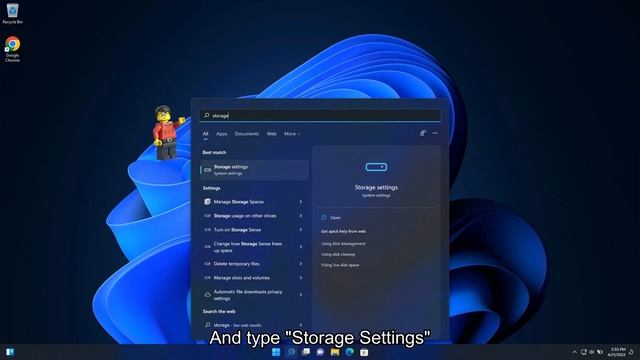Expand Manage disks and volumes arrow
This screenshot has width=640, height=360.
301,278
